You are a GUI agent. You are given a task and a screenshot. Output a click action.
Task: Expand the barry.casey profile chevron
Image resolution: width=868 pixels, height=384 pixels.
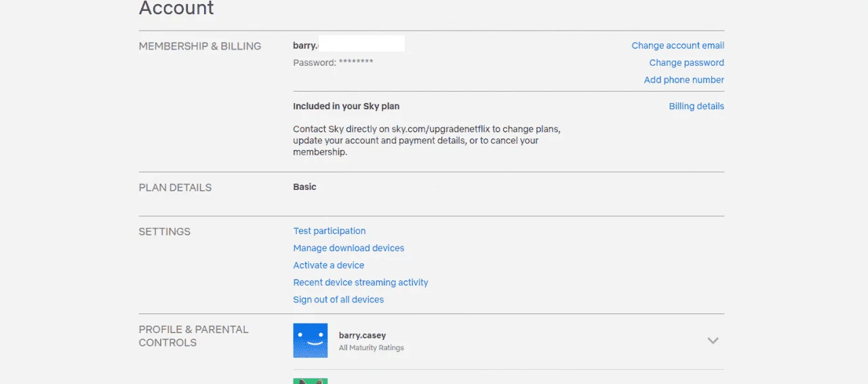point(713,341)
